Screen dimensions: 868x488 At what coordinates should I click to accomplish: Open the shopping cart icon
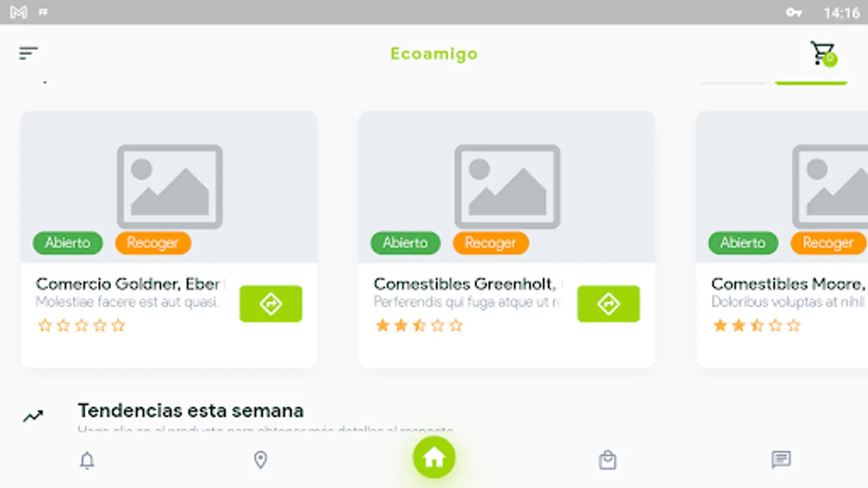coord(823,53)
